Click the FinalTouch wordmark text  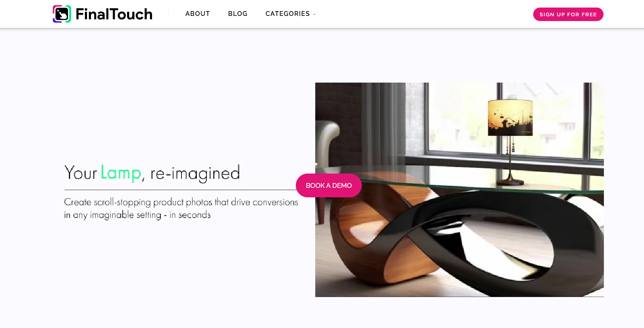point(114,14)
